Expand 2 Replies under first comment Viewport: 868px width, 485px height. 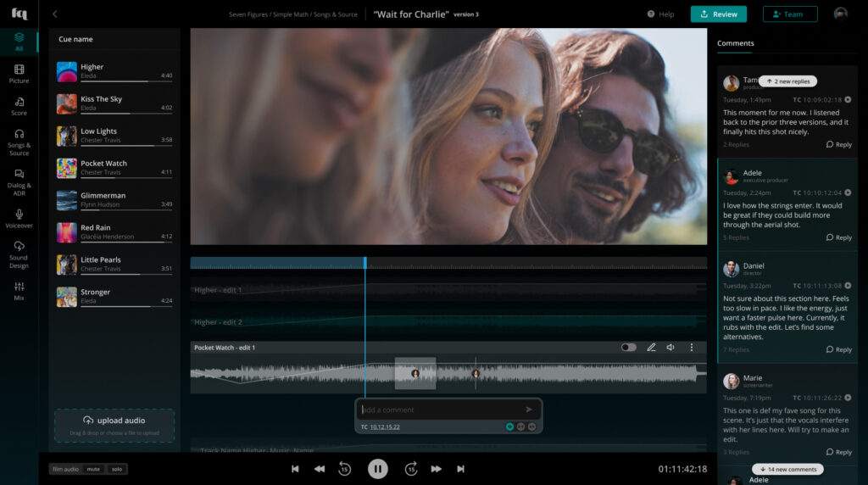(x=736, y=145)
